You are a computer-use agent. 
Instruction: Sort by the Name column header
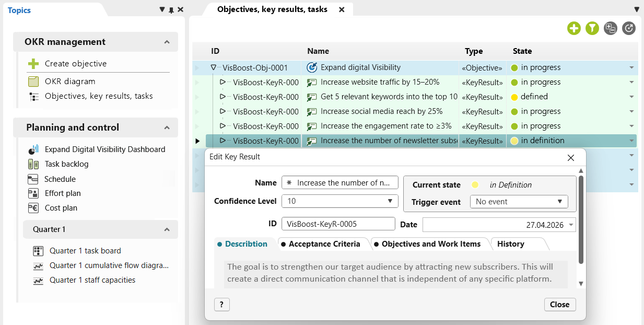318,51
